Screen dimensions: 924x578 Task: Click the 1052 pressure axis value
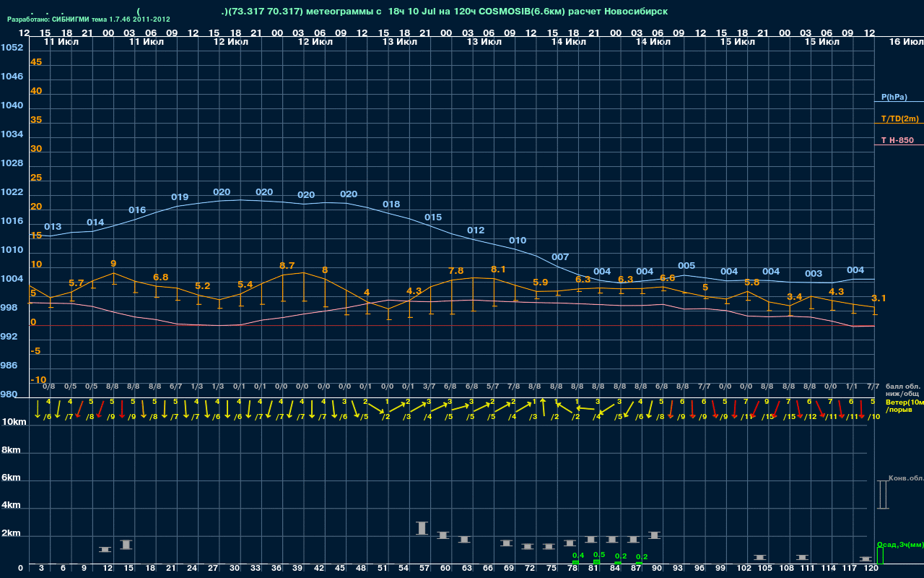[12, 48]
